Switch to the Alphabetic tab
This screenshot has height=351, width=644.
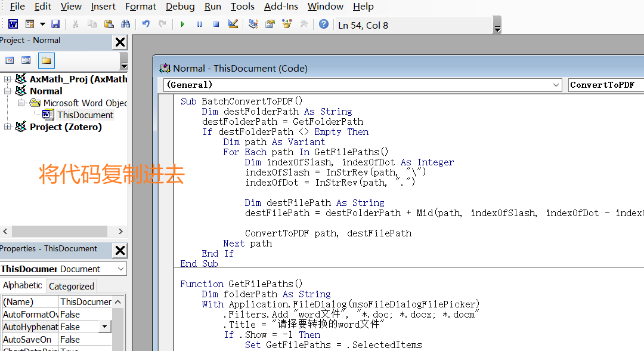pyautogui.click(x=23, y=285)
